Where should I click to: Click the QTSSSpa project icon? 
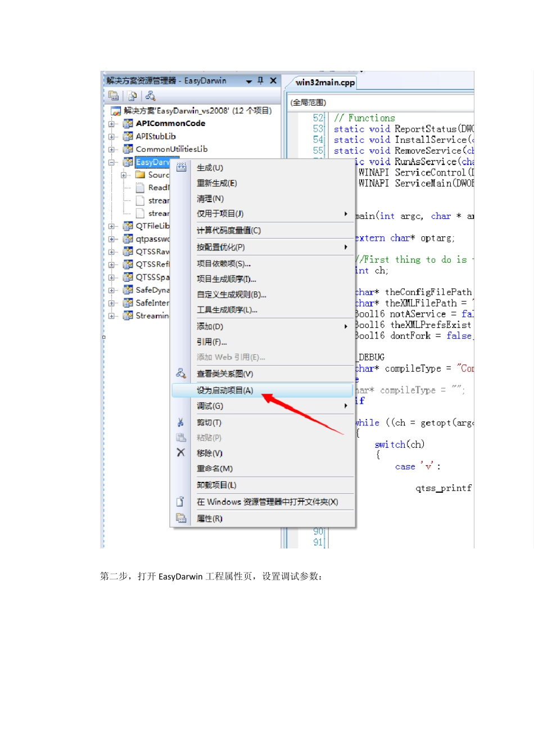click(x=128, y=277)
